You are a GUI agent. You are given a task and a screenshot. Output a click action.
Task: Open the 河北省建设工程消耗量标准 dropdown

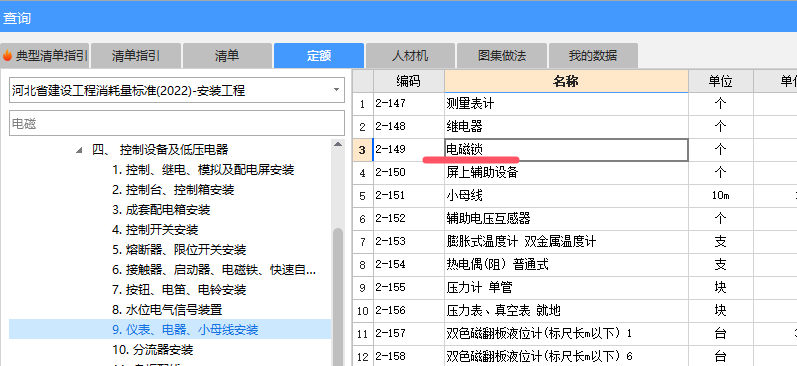tap(177, 90)
